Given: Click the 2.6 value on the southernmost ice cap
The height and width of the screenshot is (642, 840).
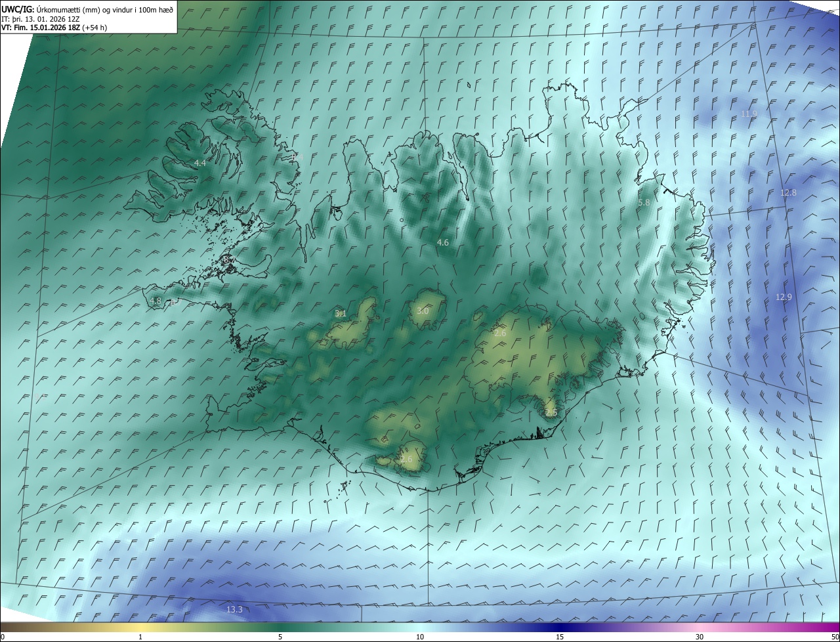Looking at the screenshot, I should point(407,460).
